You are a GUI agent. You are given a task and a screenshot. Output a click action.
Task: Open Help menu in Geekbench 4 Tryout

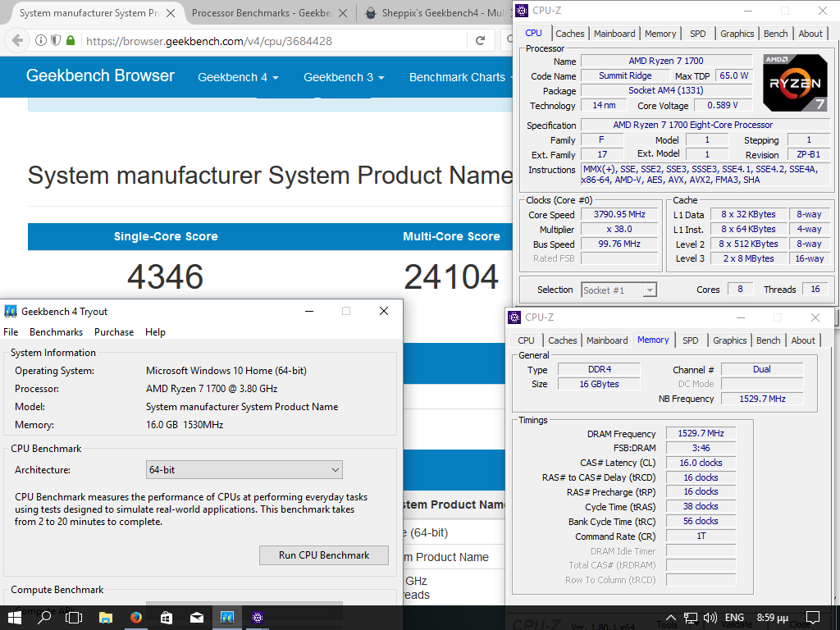pyautogui.click(x=155, y=332)
